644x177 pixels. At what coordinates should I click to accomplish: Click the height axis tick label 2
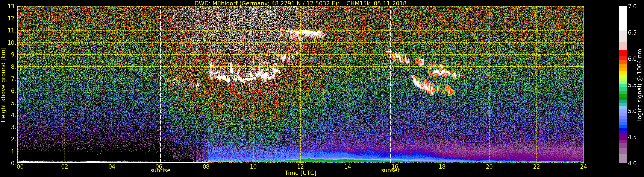[x=13, y=139]
